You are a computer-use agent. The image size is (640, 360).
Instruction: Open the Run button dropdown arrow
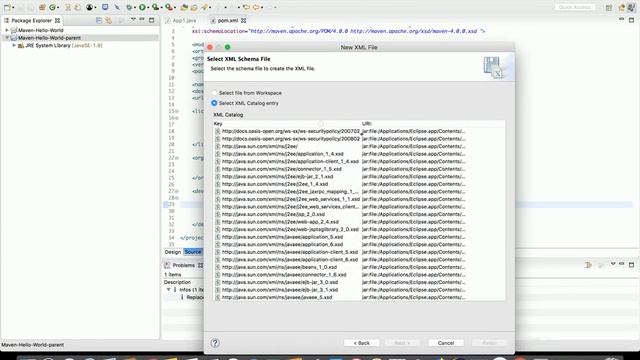pos(148,7)
